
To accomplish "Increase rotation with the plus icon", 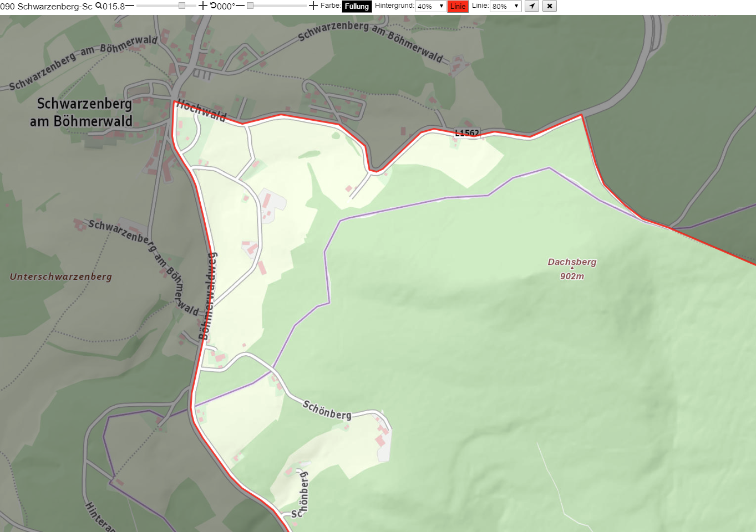I will pyautogui.click(x=313, y=6).
